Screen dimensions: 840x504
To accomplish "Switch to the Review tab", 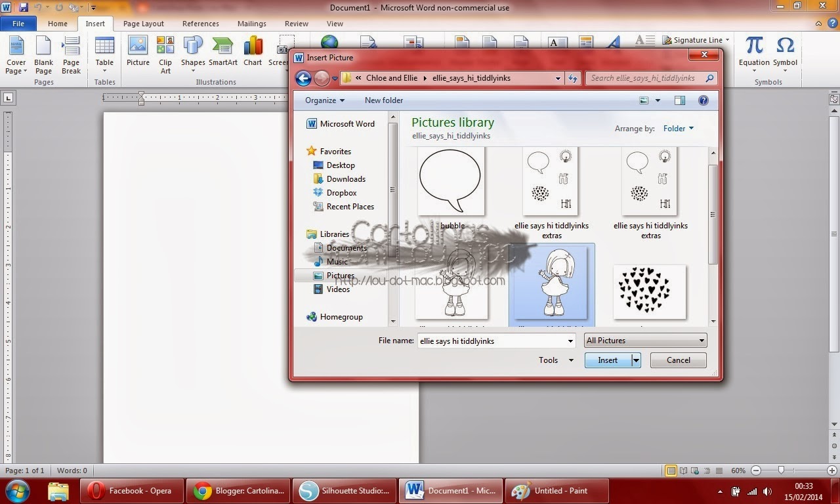I will tap(297, 24).
